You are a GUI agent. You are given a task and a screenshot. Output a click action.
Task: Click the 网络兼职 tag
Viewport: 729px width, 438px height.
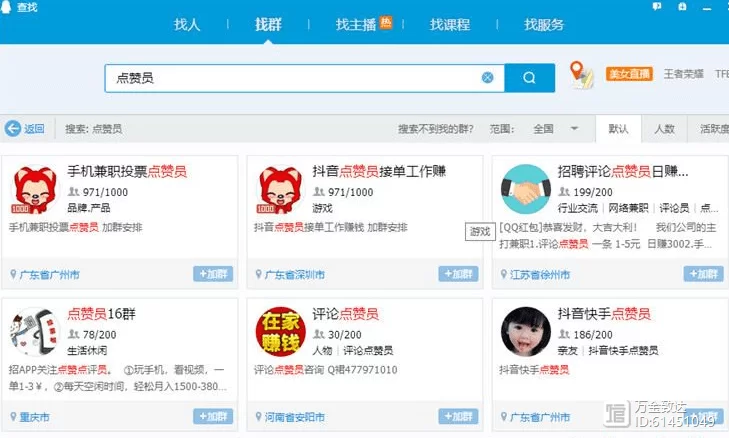[x=629, y=208]
